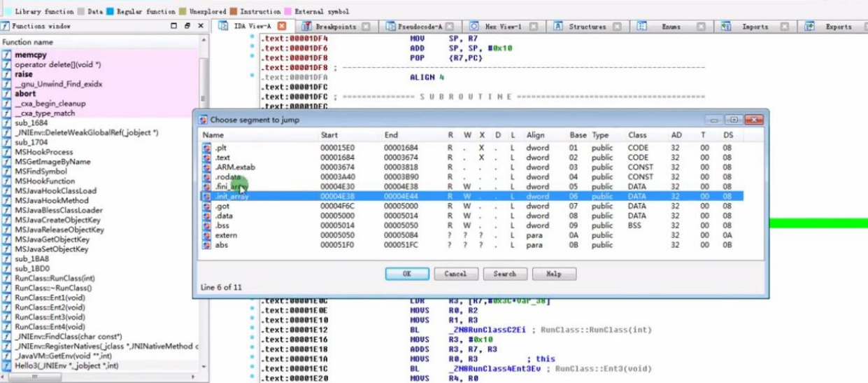Click the OK button in segment dialog

407,274
